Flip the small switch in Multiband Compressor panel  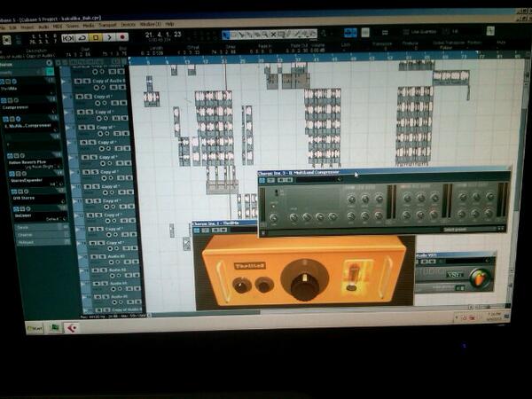(277, 192)
